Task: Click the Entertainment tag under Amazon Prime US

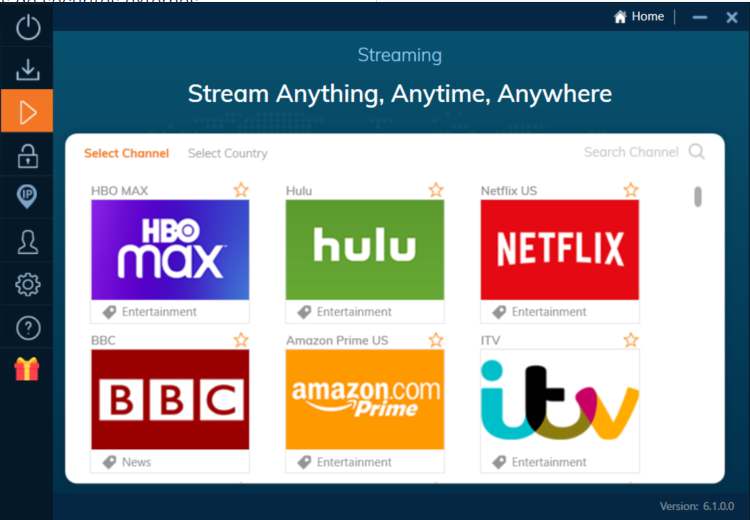Action: pos(344,462)
